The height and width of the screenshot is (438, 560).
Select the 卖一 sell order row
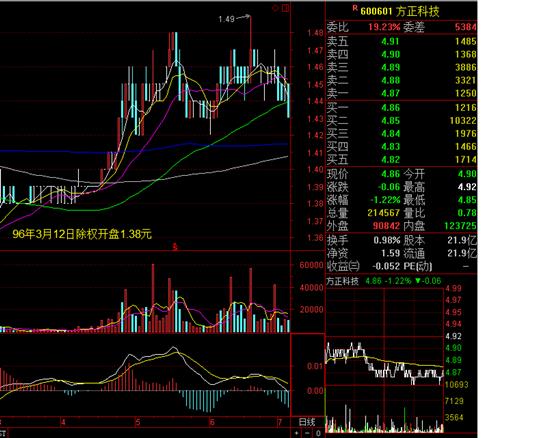[402, 93]
